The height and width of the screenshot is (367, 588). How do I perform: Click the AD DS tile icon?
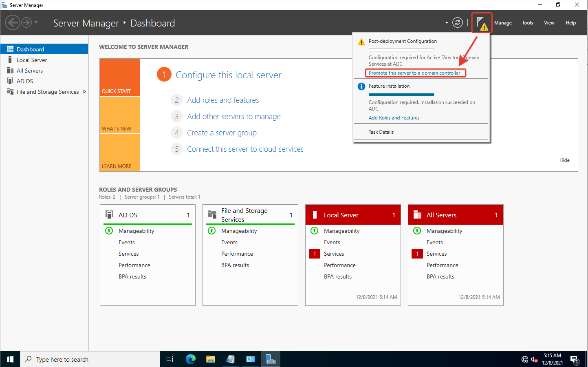click(109, 214)
